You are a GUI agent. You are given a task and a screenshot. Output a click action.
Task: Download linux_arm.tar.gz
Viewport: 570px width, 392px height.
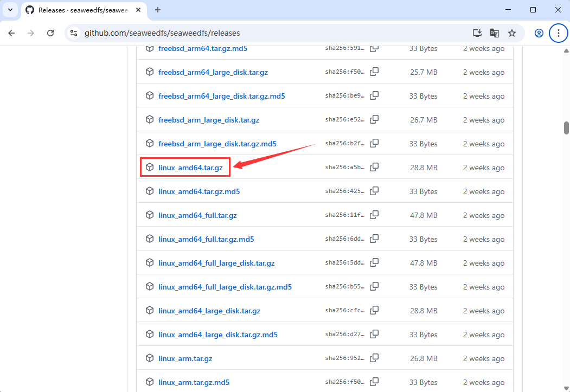(x=185, y=358)
